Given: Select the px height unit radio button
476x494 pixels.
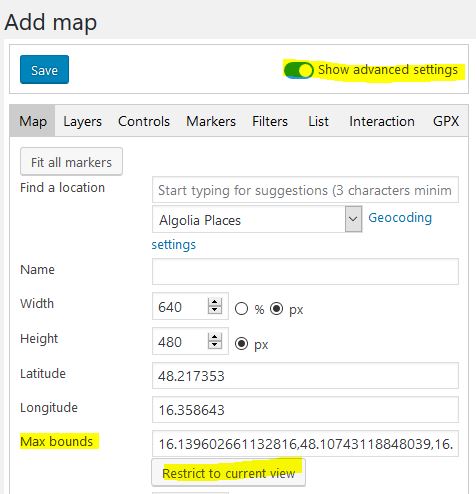Looking at the screenshot, I should [241, 343].
